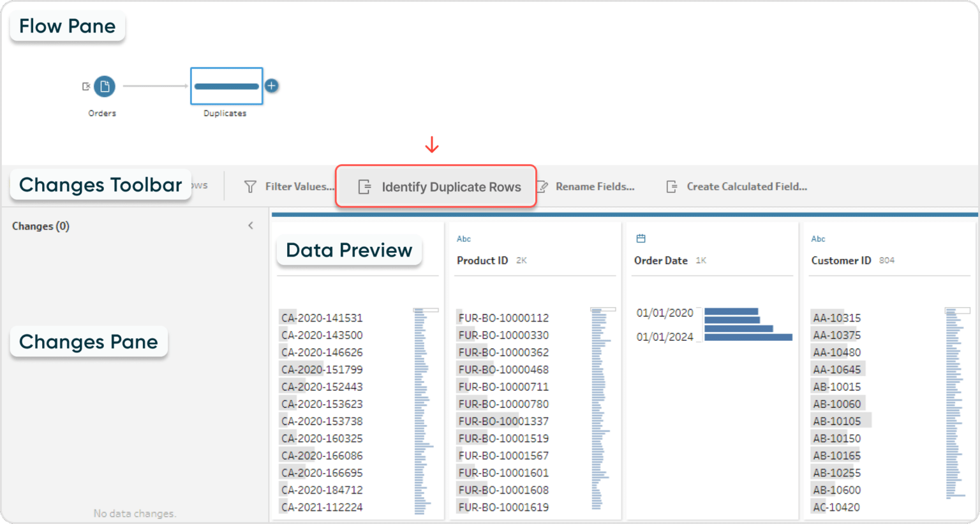Select the Duplicates clean step node
This screenshot has width=980, height=524.
(226, 86)
